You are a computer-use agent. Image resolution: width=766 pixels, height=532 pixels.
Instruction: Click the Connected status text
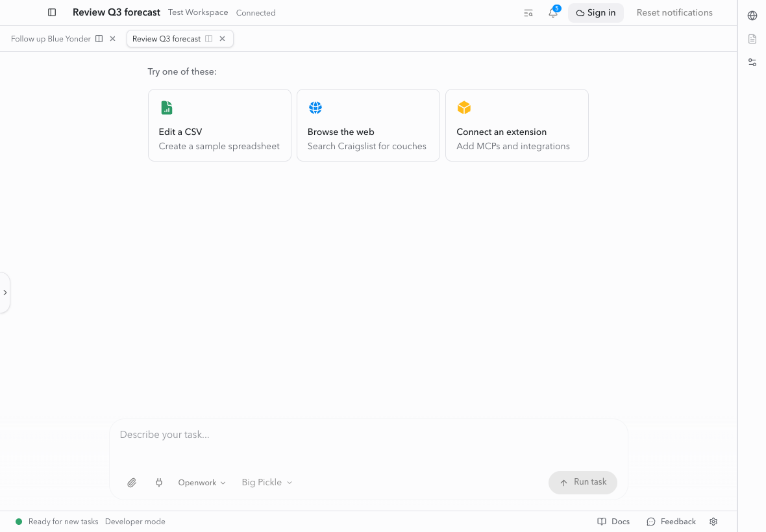point(256,13)
